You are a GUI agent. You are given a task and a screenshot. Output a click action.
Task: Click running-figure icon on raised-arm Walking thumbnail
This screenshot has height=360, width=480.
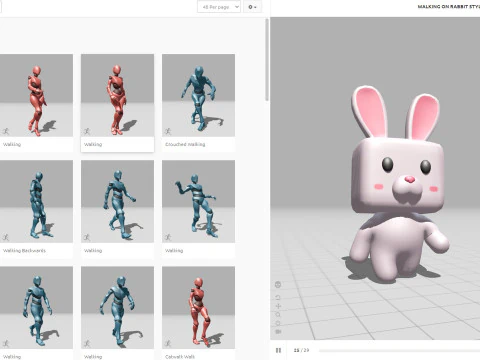(x=168, y=237)
